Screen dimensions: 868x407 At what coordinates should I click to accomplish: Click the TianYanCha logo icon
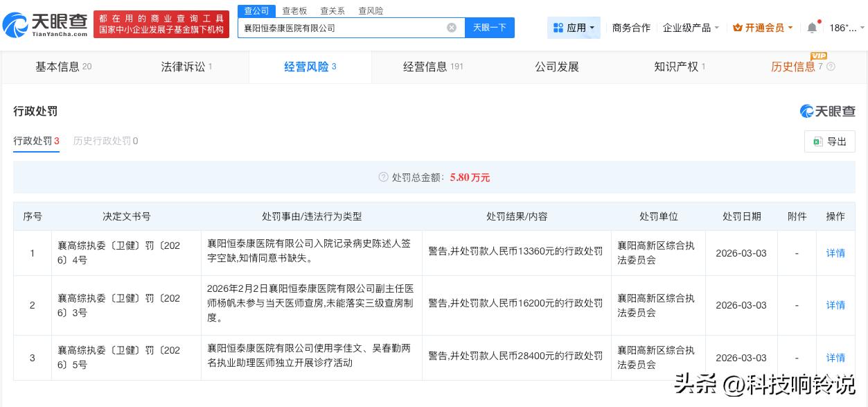click(15, 26)
